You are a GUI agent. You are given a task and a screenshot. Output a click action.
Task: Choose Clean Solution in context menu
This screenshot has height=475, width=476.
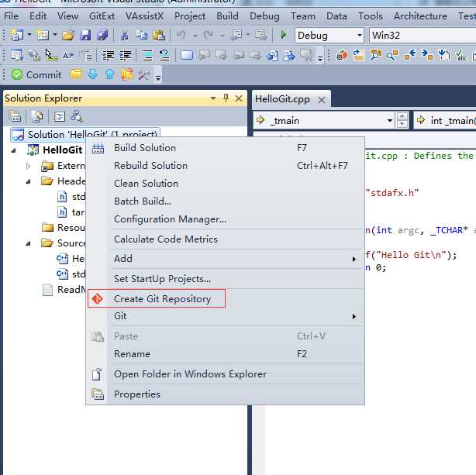click(x=226, y=184)
